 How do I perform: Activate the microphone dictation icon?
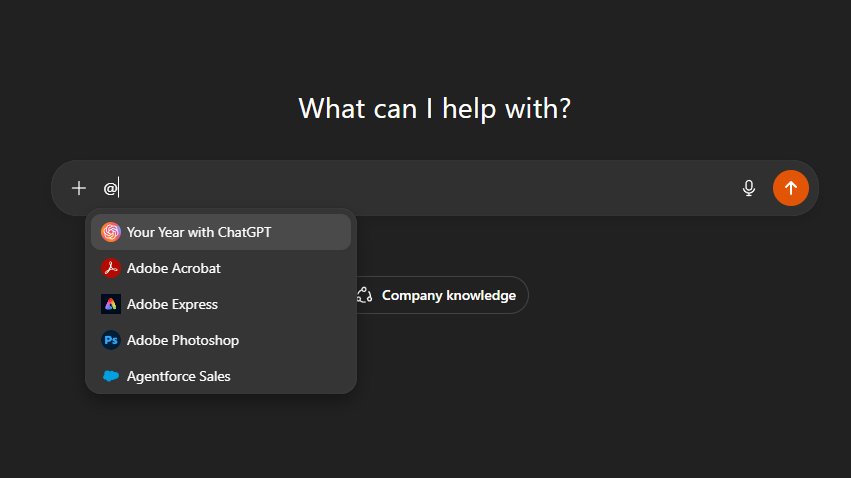748,188
